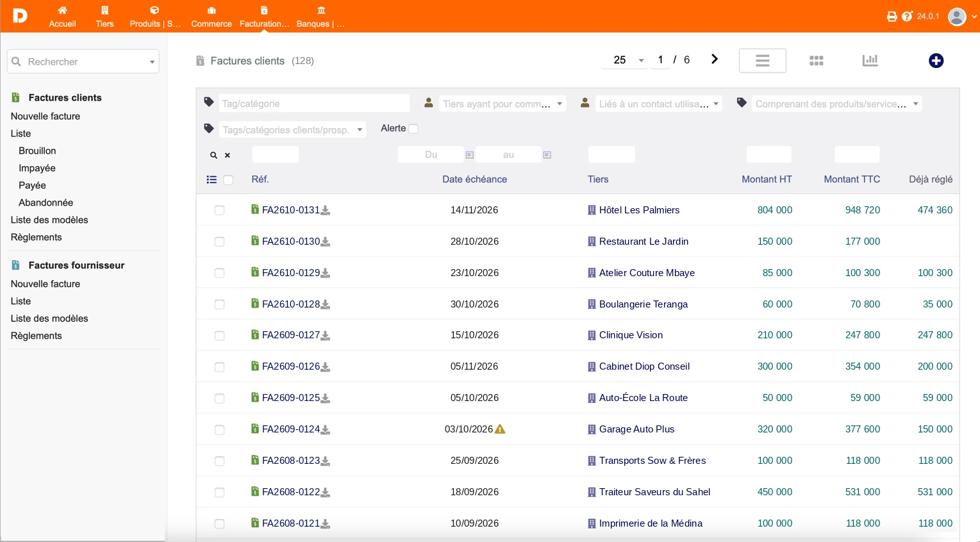Screen dimensions: 980x542
Task: Check the select-all rows checkbox
Action: pos(228,180)
